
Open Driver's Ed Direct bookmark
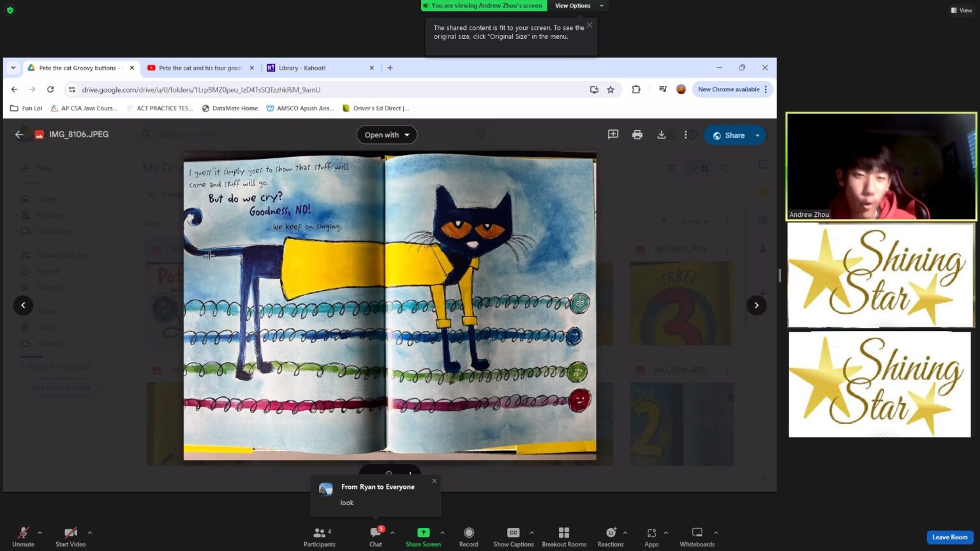point(376,108)
